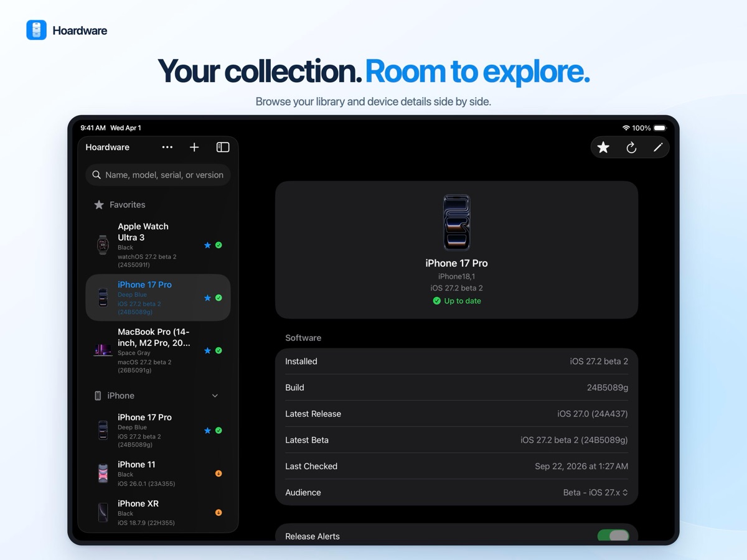
Task: Mark device as favorite with star button
Action: click(603, 147)
